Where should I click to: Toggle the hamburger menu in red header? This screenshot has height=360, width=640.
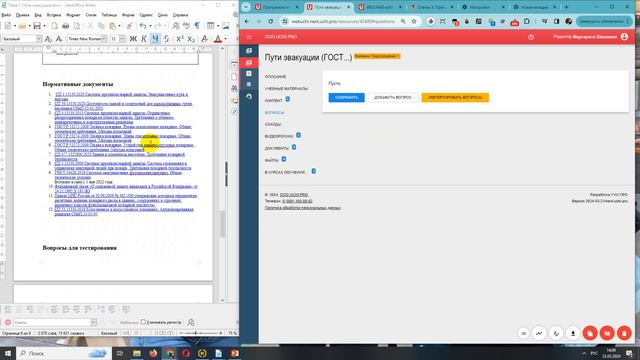pos(249,37)
